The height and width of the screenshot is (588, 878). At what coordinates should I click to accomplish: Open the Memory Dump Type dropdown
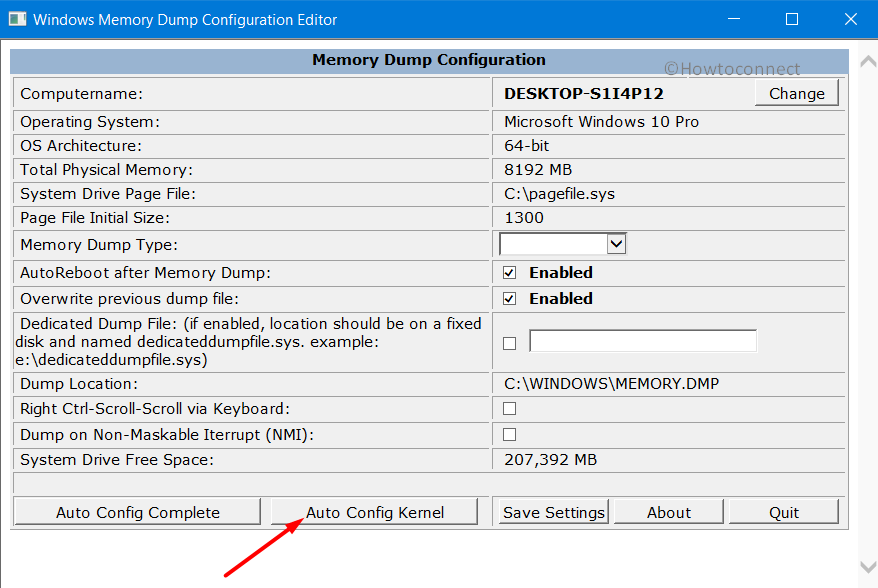click(616, 244)
